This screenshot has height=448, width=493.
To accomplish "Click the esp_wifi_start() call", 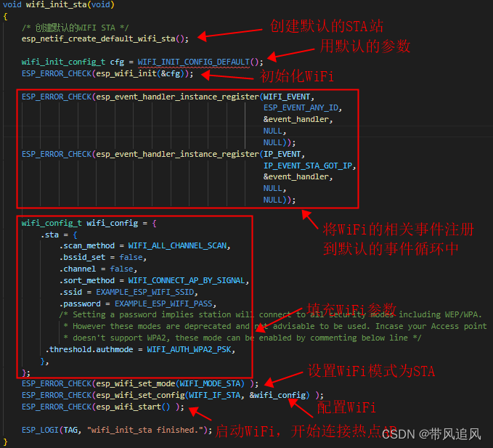I will tap(133, 407).
